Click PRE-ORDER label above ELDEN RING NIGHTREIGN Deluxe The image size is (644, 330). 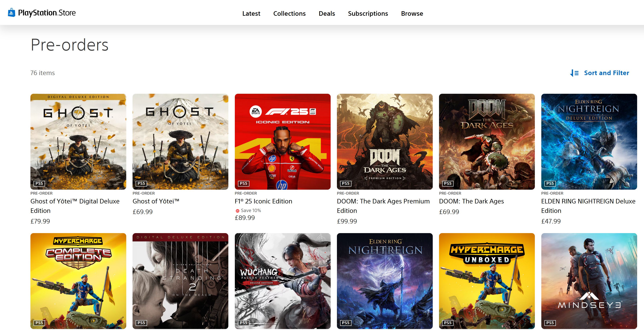pos(552,193)
